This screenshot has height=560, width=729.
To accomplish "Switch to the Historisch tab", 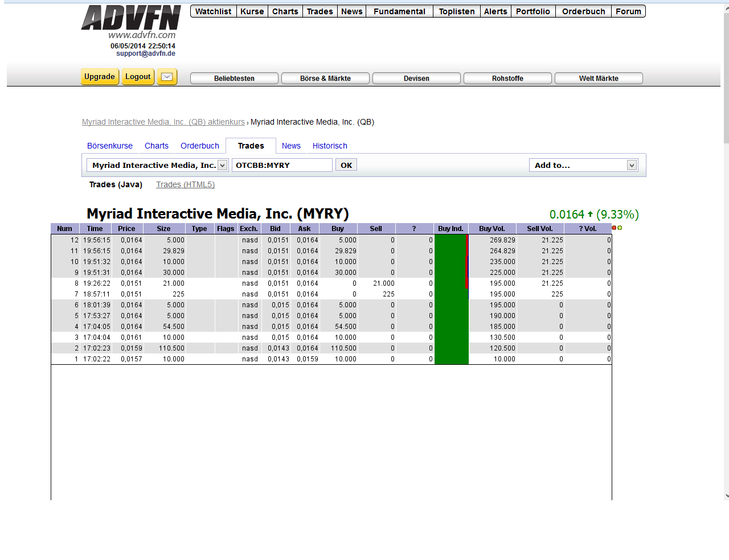I will [x=330, y=146].
